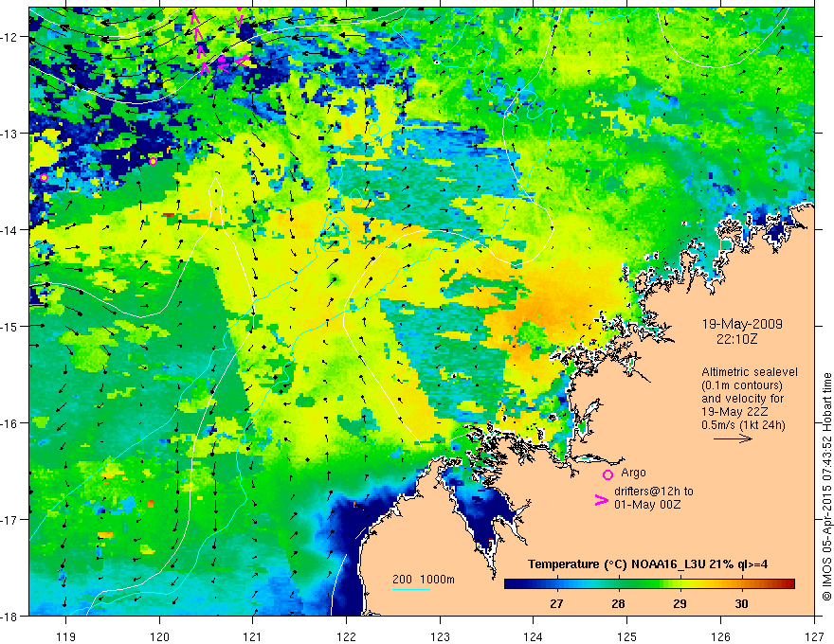Click the temperature color bar

tap(649, 583)
